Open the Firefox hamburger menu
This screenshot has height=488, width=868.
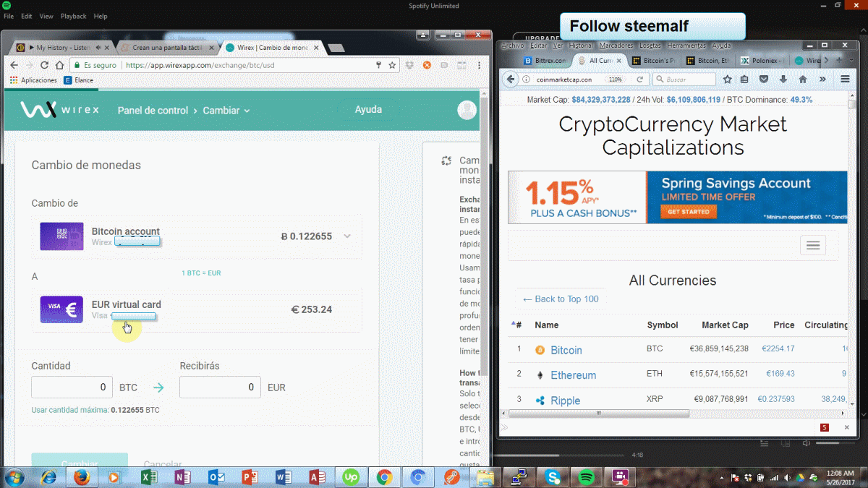pyautogui.click(x=845, y=80)
